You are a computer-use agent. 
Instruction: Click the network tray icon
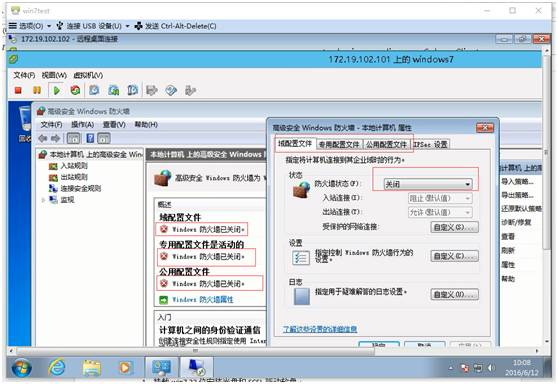click(478, 368)
